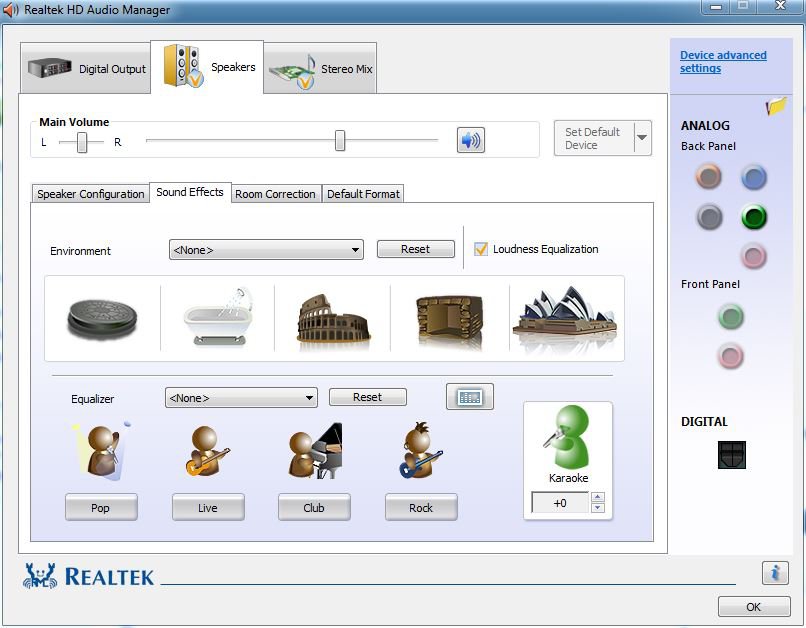Click the Rock guitarist character icon

click(x=420, y=451)
